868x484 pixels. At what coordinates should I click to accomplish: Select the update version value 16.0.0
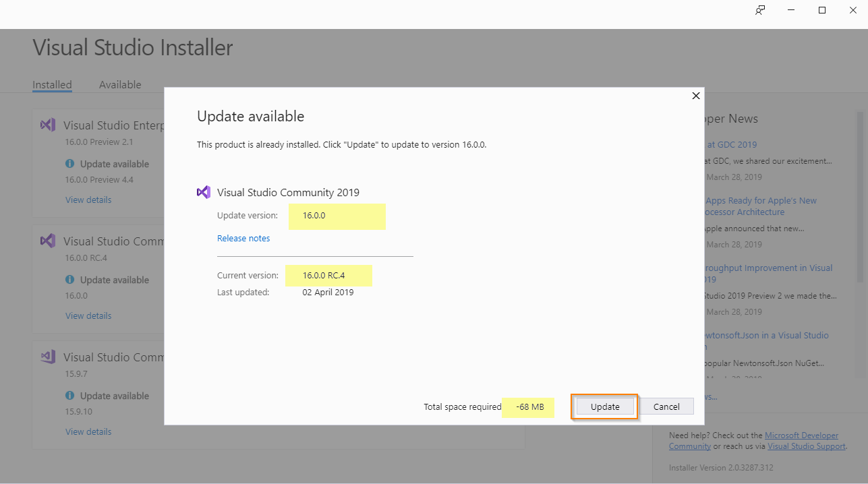tap(314, 216)
